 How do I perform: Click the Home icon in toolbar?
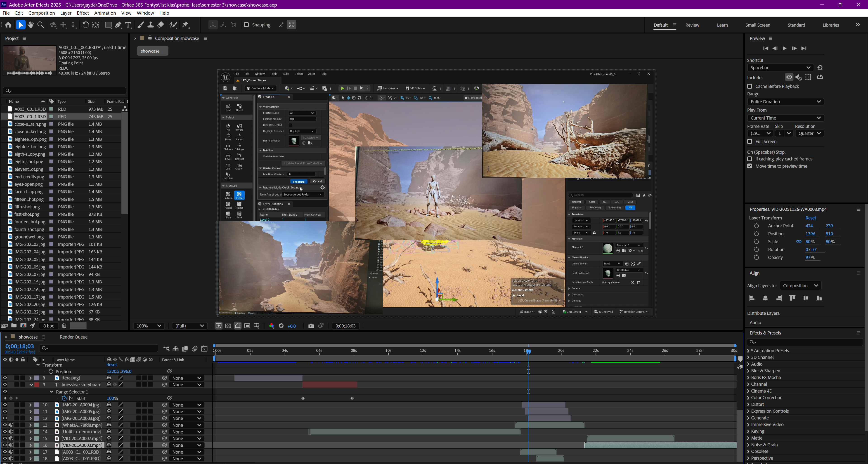pos(8,25)
